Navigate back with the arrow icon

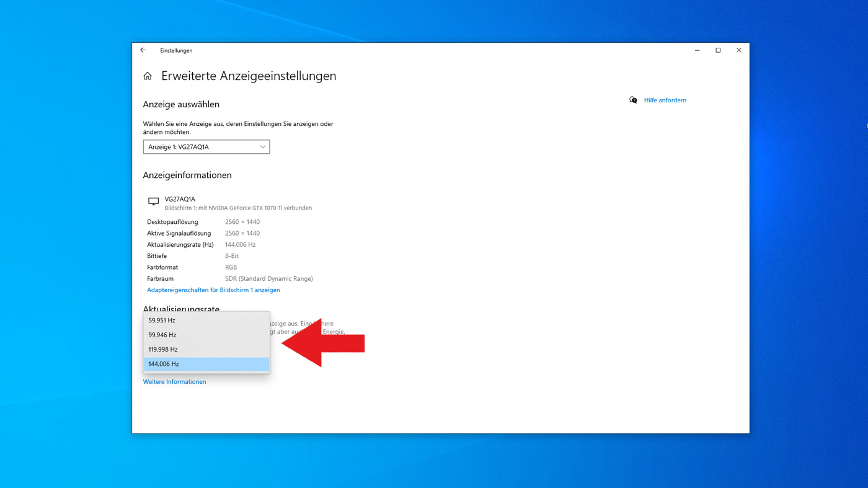click(143, 50)
